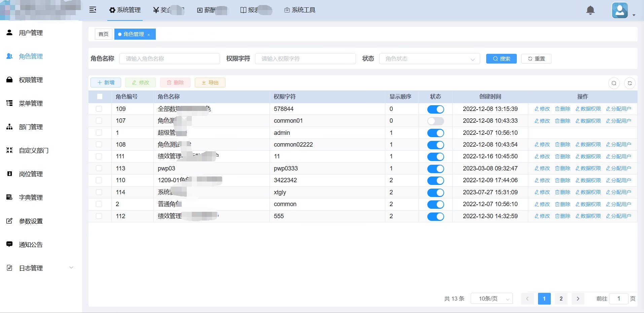644x313 pixels.
Task: Open notifications bell icon
Action: pyautogui.click(x=590, y=10)
